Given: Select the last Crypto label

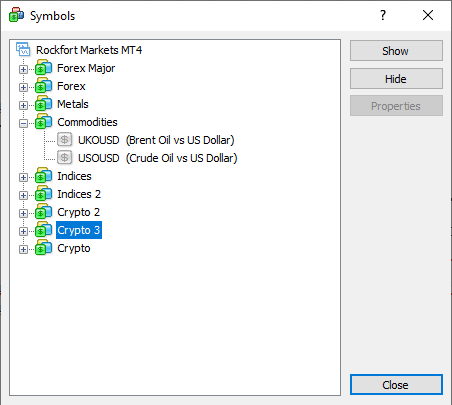Looking at the screenshot, I should [74, 248].
